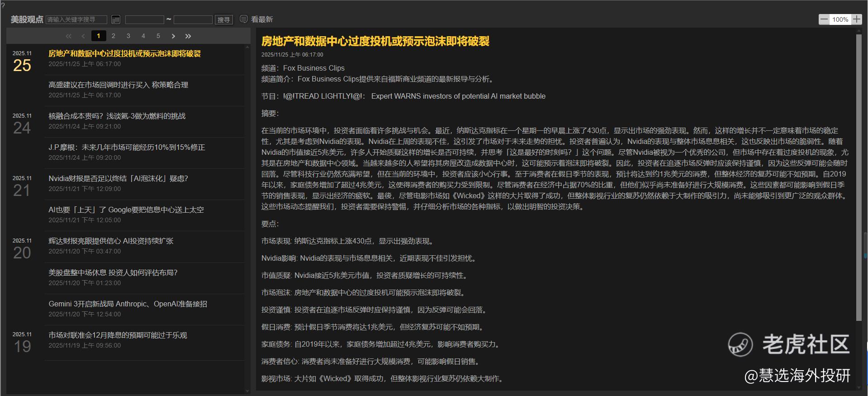
Task: Click the 美股观点 section title
Action: 27,19
